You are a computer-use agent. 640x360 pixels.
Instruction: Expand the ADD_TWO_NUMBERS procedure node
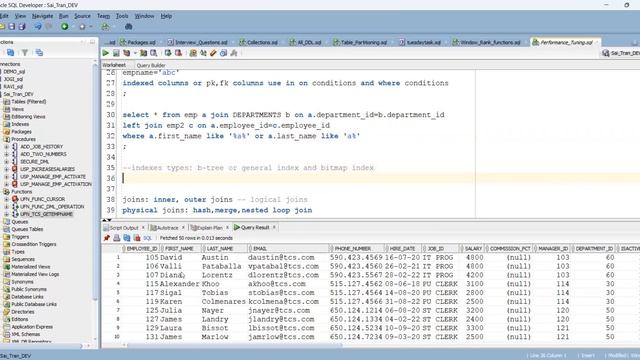(x=7, y=154)
